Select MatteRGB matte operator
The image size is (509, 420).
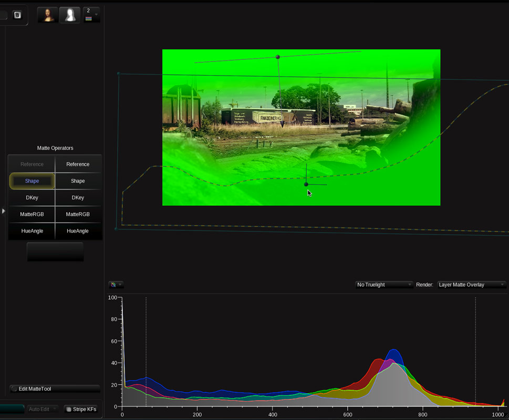point(32,214)
